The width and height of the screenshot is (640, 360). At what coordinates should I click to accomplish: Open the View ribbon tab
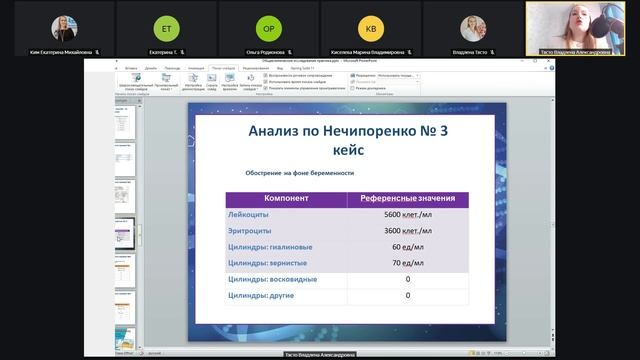click(280, 68)
